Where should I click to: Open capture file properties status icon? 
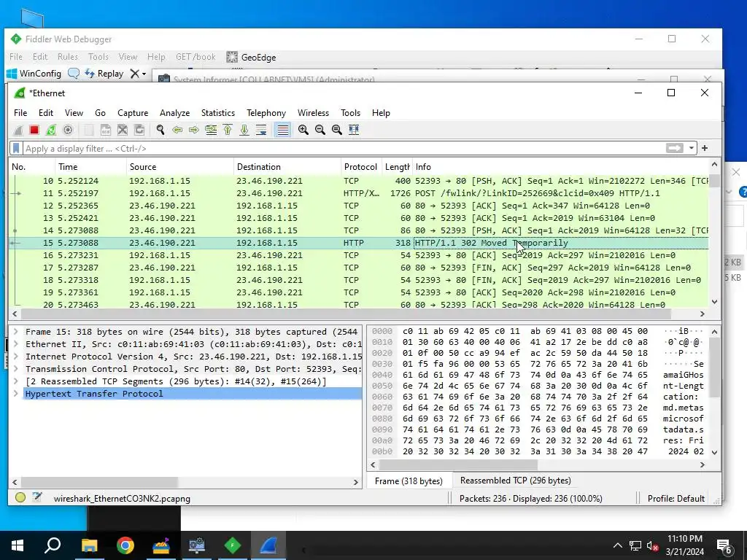[37, 497]
